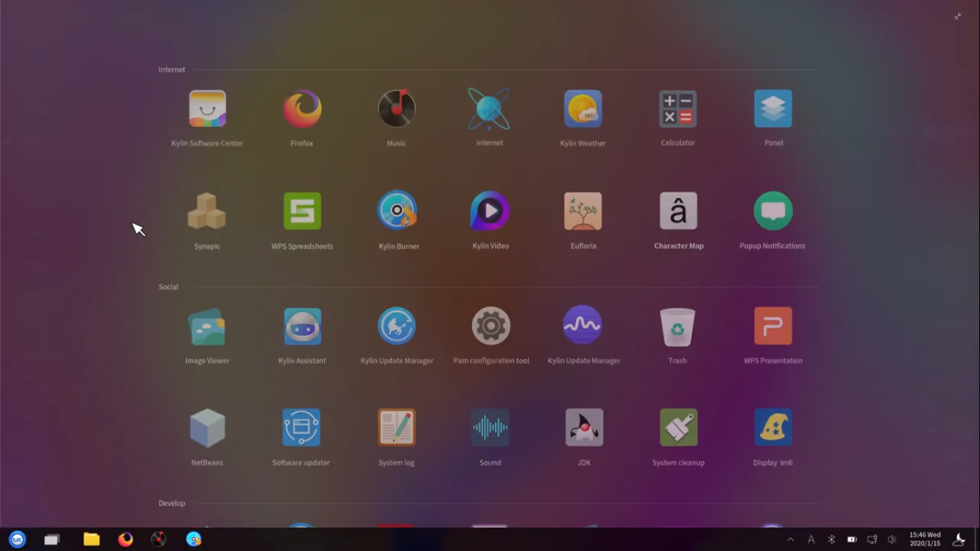
Task: Open the UK start menu button
Action: (17, 539)
